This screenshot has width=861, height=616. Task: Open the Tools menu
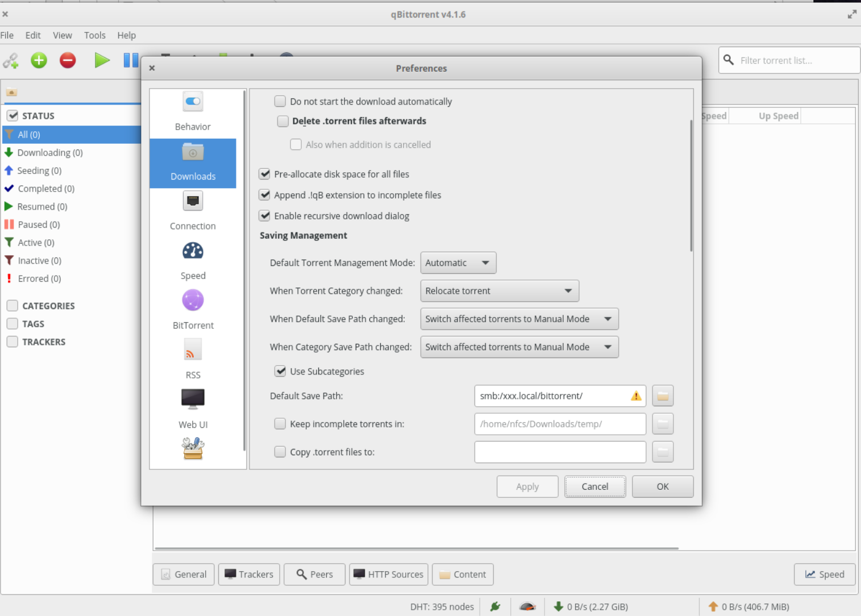(x=94, y=35)
